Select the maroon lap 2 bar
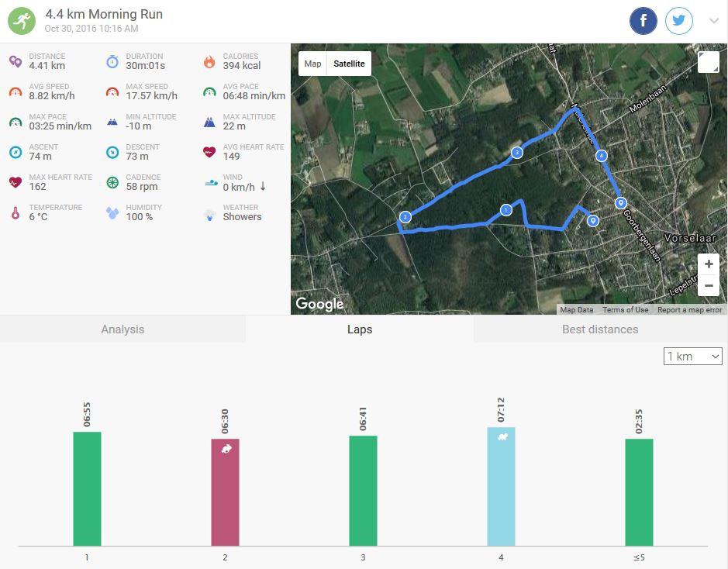The height and width of the screenshot is (569, 728). 225,491
